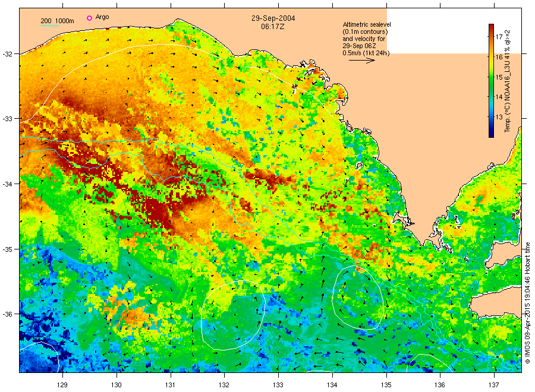This screenshot has width=535, height=392.
Task: Click longitude label 137
Action: [494, 385]
